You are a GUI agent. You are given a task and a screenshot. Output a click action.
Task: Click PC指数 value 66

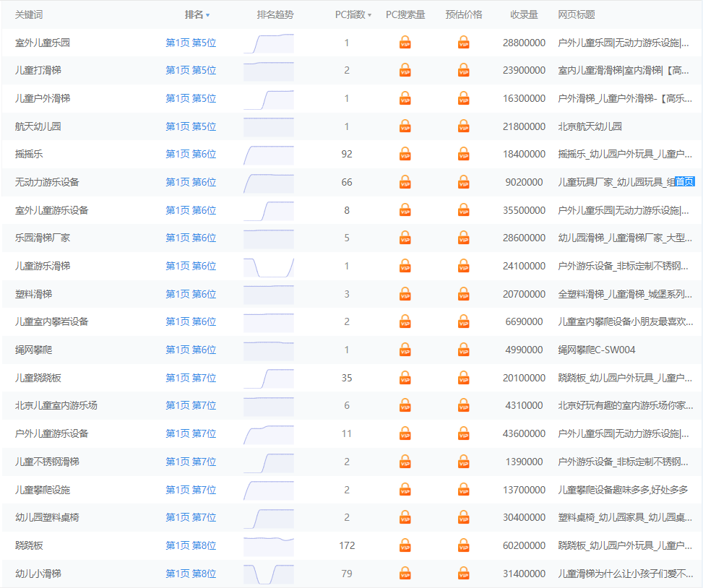click(347, 183)
